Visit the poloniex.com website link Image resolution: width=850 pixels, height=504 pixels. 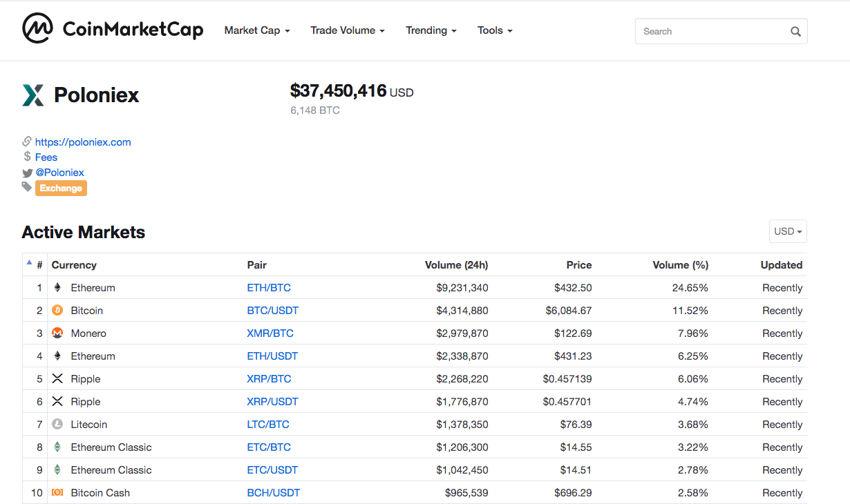(83, 142)
